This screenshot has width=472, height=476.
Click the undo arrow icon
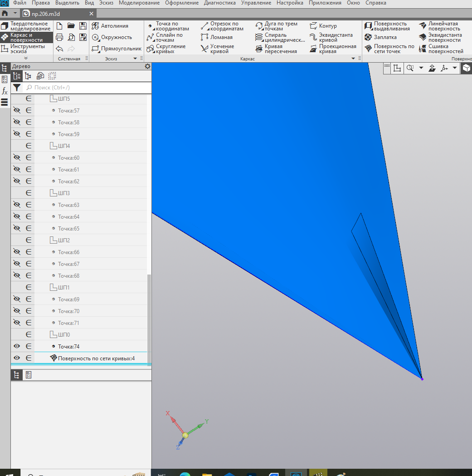click(x=59, y=49)
